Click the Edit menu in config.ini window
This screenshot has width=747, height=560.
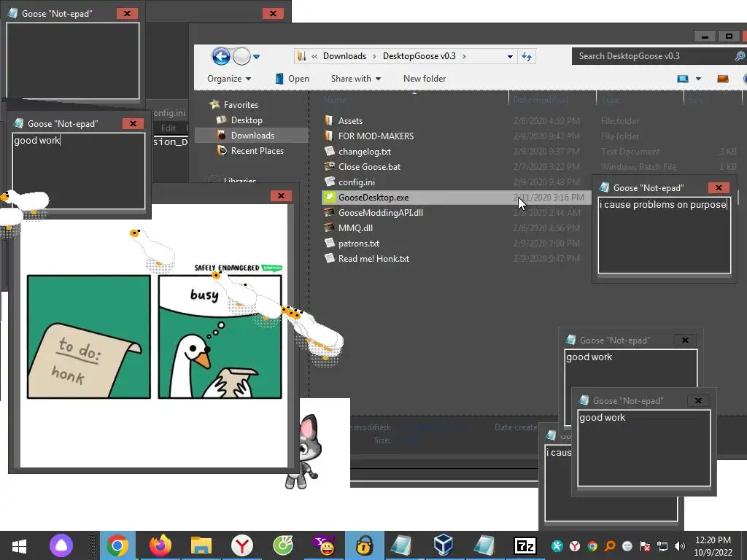(169, 128)
